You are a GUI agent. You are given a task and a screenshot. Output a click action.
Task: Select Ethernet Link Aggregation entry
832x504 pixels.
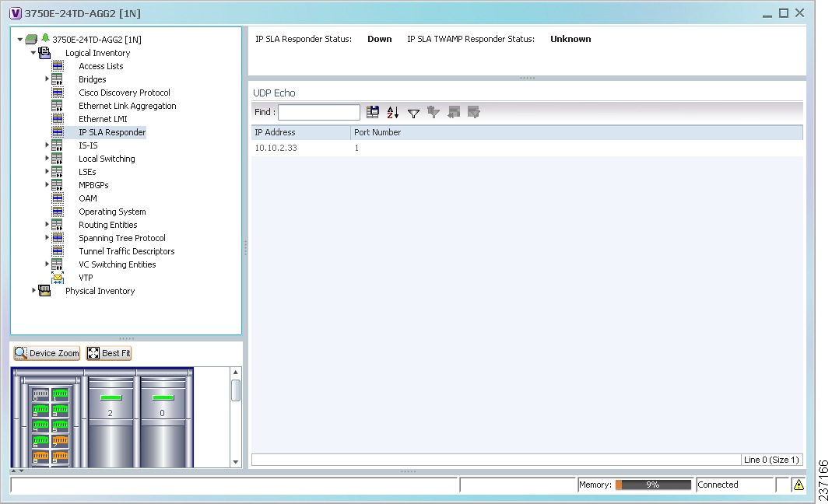tap(128, 106)
